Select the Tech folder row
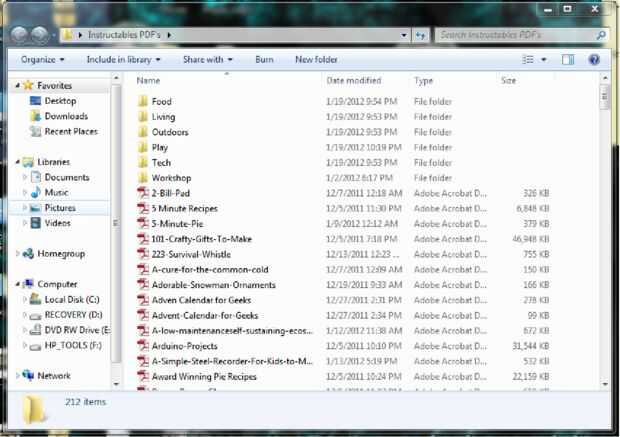620x437 pixels. point(343,163)
